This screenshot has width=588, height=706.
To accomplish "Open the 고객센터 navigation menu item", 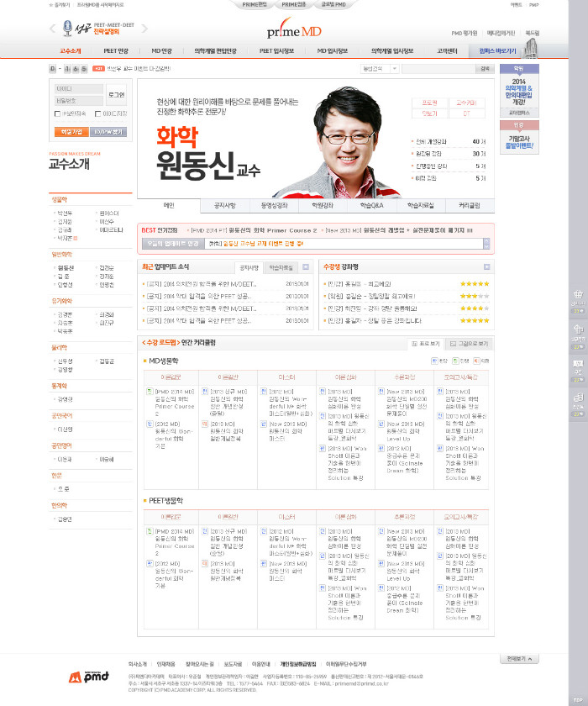I will click(x=447, y=51).
